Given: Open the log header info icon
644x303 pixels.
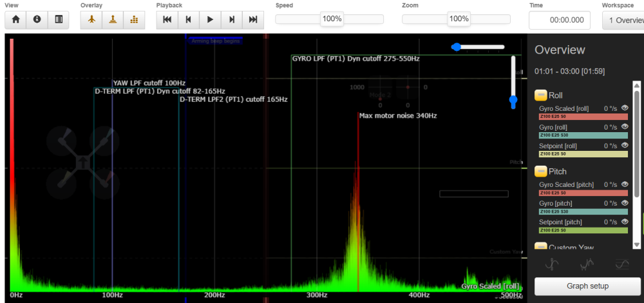Looking at the screenshot, I should [37, 19].
